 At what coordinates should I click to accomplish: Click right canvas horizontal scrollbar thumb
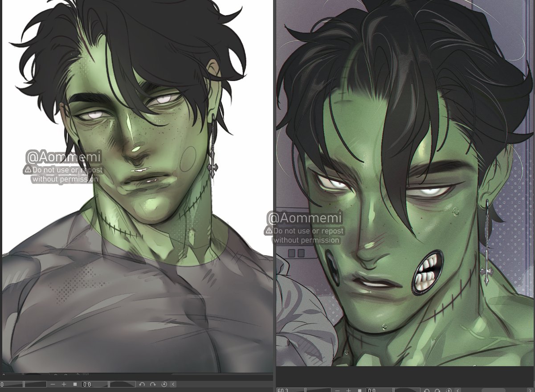[x=493, y=390]
